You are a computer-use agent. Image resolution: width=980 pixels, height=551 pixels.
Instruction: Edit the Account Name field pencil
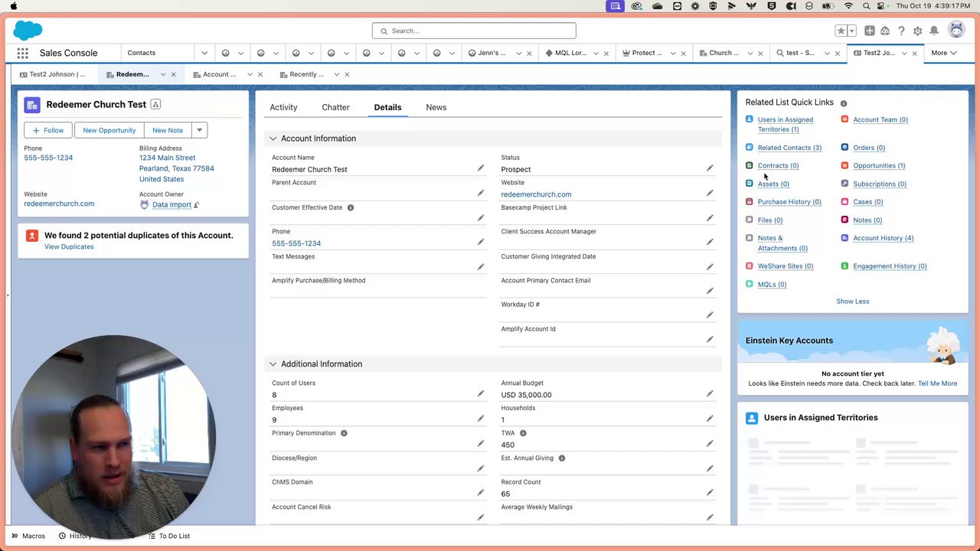pos(481,168)
